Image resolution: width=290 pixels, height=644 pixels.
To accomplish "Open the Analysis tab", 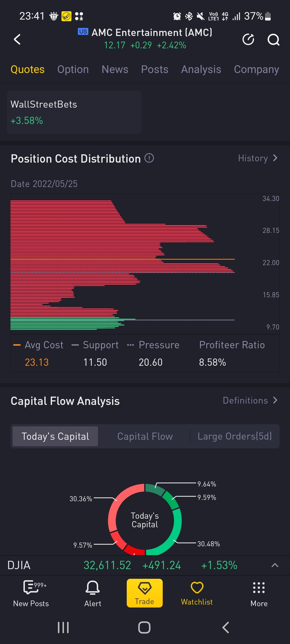I will point(201,69).
